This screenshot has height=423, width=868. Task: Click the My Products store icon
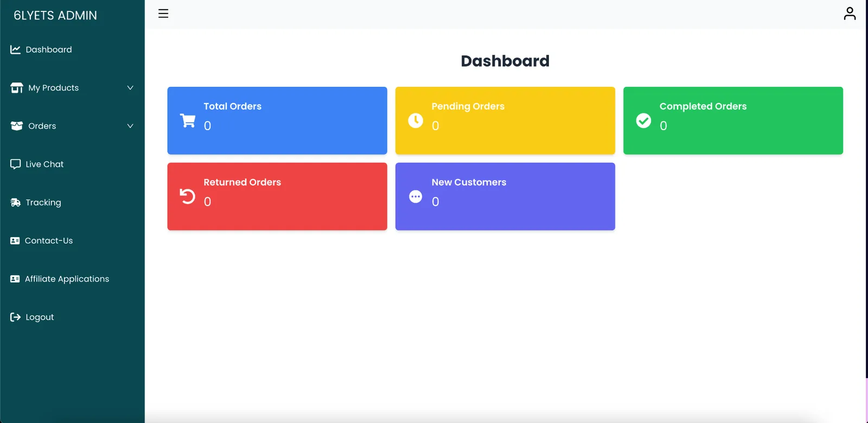click(17, 88)
